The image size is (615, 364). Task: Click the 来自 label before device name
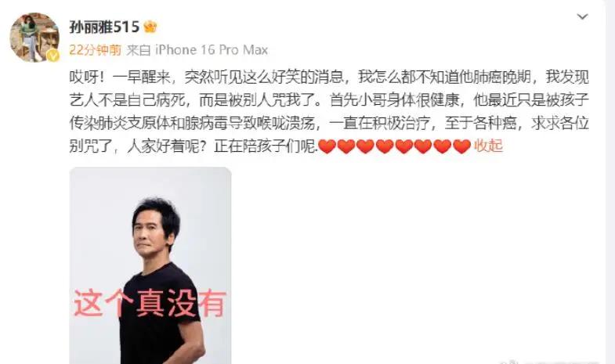coord(139,50)
